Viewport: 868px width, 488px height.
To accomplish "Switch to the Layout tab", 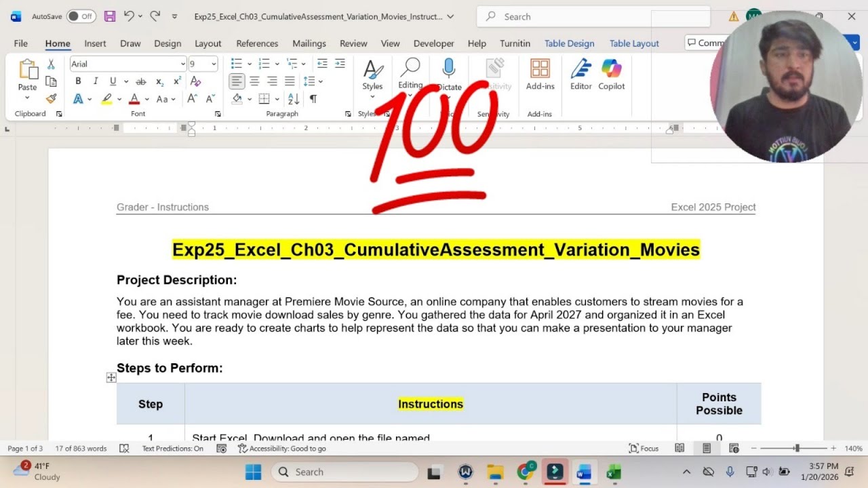I will (x=208, y=43).
